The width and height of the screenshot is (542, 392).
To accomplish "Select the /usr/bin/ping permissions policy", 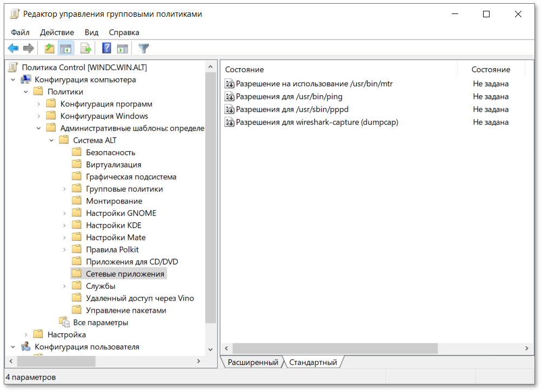I will pos(289,97).
